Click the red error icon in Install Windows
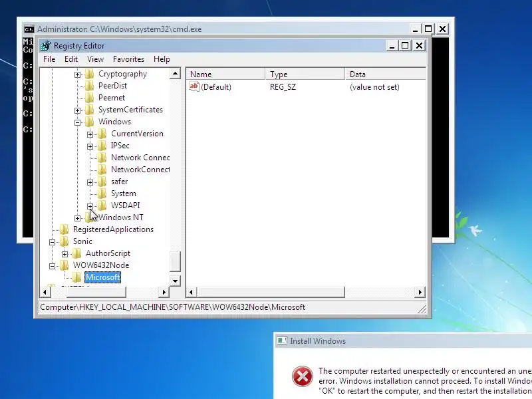532x399 pixels. pos(303,376)
